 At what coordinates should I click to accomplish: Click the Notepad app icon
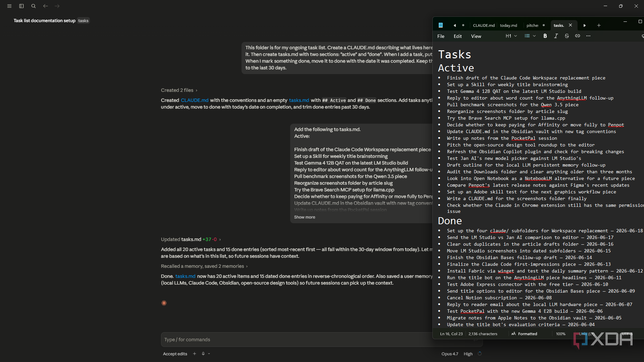coord(441,25)
